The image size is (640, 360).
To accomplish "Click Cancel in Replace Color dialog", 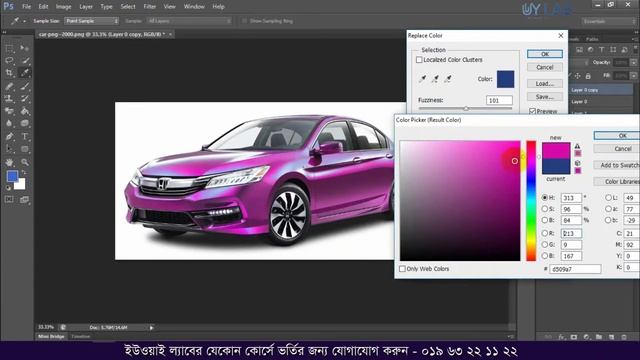I will 545,67.
